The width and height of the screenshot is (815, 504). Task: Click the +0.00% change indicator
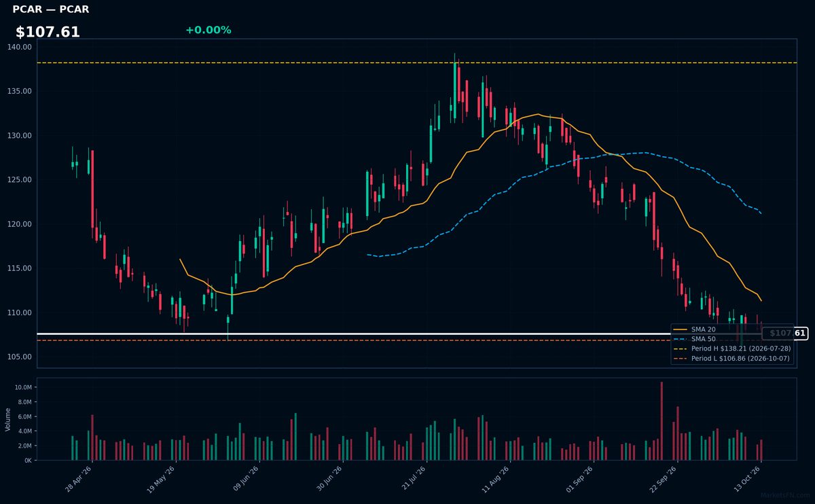pyautogui.click(x=209, y=30)
